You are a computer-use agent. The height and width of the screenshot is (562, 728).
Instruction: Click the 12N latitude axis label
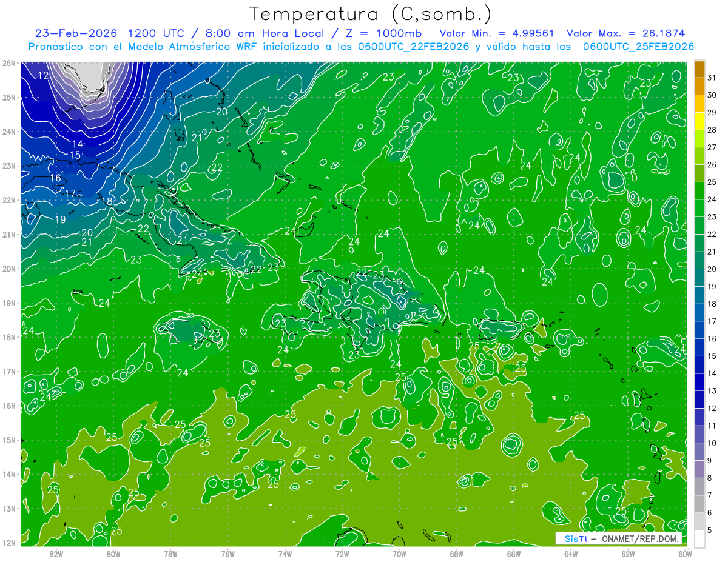[x=9, y=543]
